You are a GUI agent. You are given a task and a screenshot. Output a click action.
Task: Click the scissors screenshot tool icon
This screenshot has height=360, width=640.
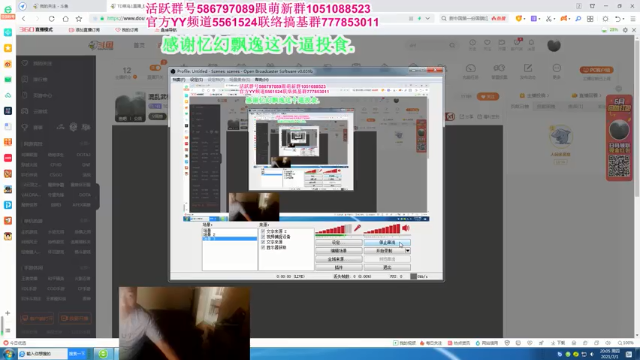coord(549,19)
